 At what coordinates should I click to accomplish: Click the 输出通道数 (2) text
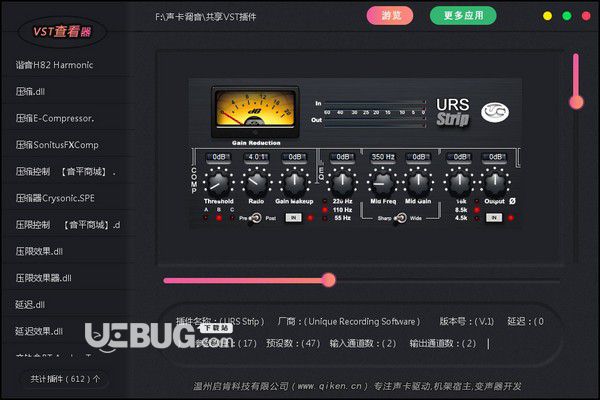pos(443,343)
